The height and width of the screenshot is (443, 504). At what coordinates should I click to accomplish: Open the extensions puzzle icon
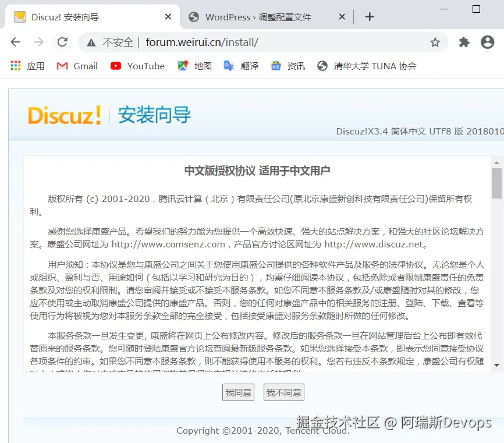(464, 42)
